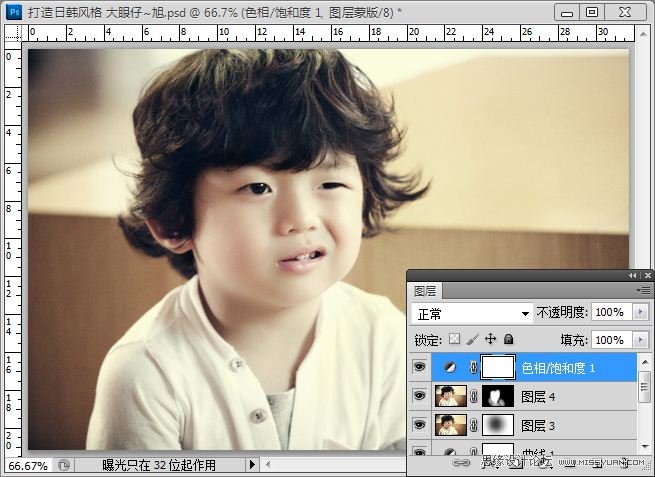Select the 图层 4 image thumbnail
The height and width of the screenshot is (477, 655).
451,396
